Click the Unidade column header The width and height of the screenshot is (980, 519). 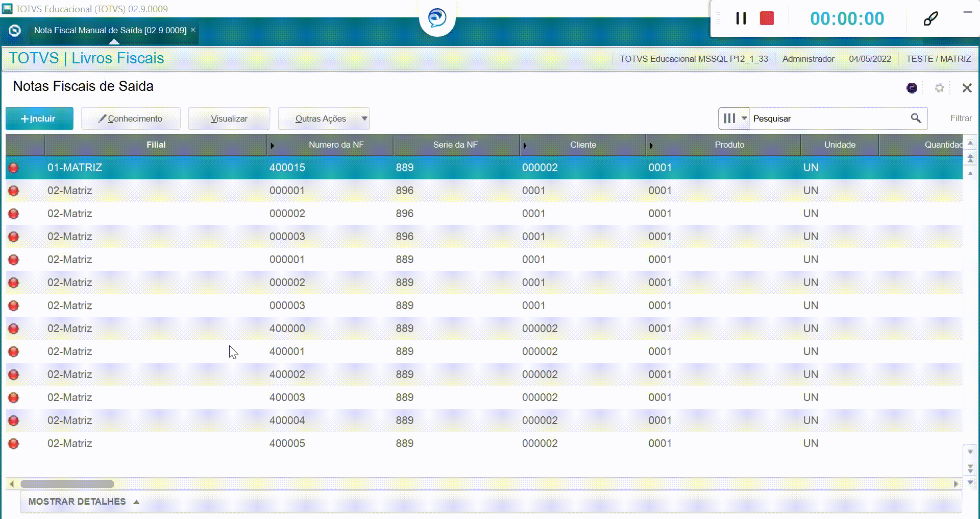[x=840, y=145]
